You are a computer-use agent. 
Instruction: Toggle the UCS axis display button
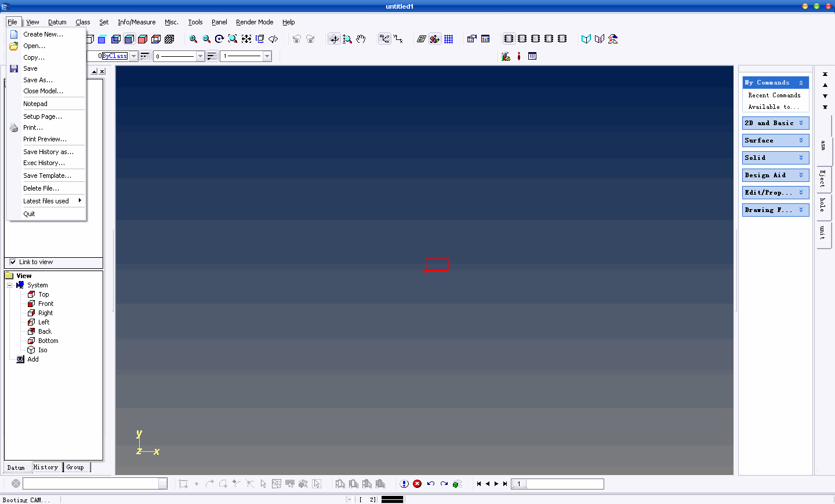384,39
